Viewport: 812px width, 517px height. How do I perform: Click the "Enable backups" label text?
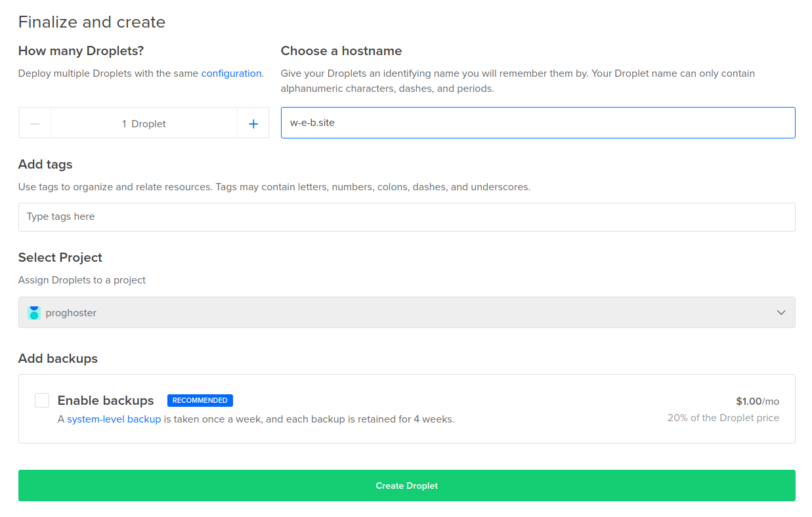pos(106,400)
